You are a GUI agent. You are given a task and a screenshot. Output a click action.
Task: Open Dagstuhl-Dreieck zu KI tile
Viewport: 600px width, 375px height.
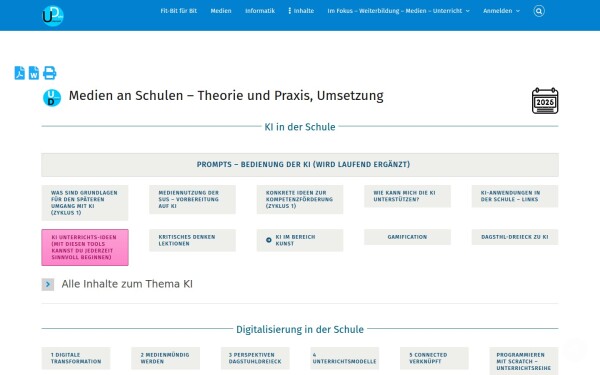[515, 237]
